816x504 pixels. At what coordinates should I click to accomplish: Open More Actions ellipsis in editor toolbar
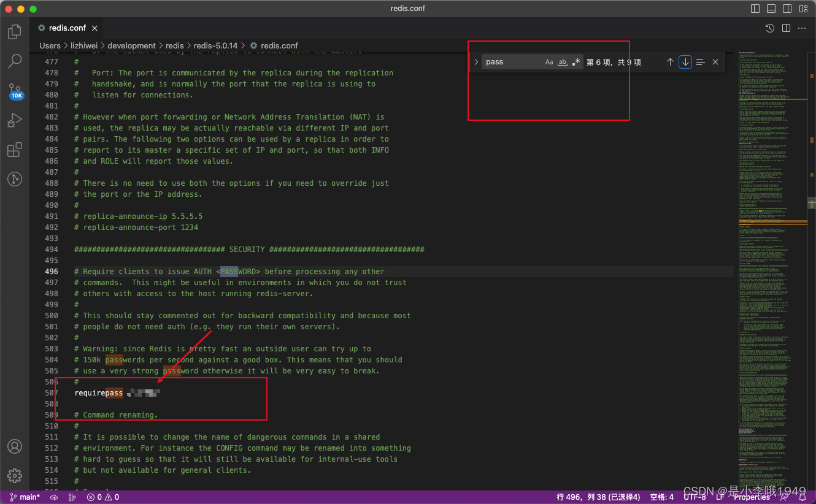point(802,28)
